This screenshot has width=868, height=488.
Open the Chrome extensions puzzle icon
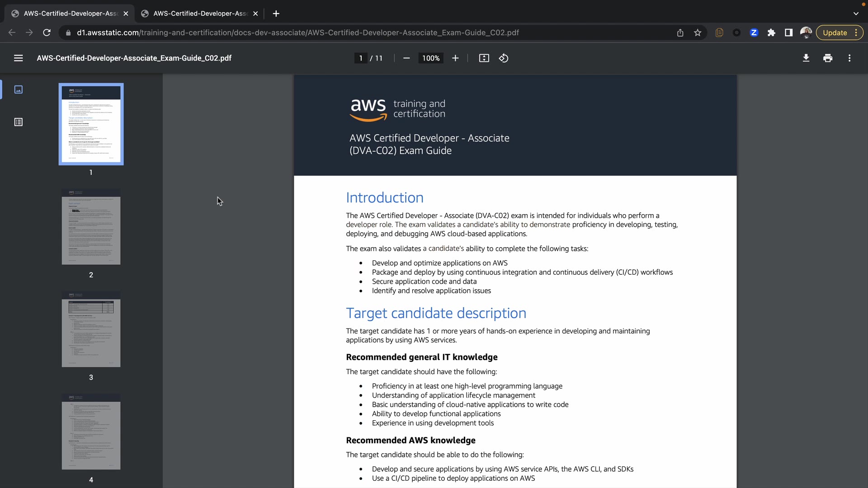point(771,33)
